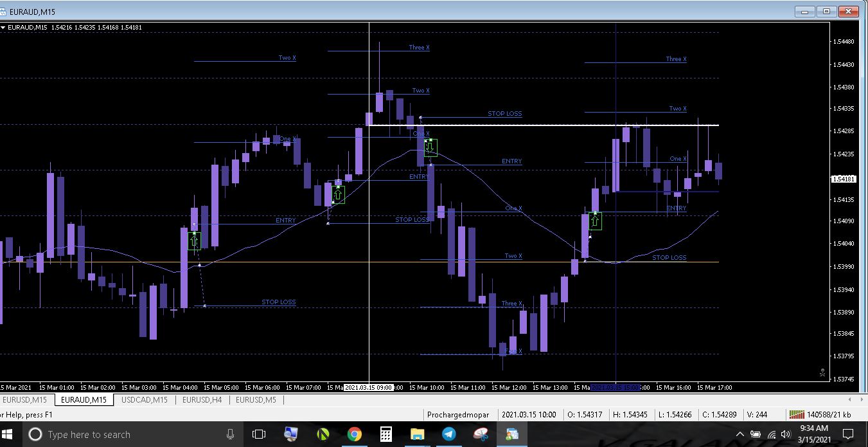The image size is (868, 447).
Task: Click the 15 Mar 01:00 time axis label
Action: [56, 388]
